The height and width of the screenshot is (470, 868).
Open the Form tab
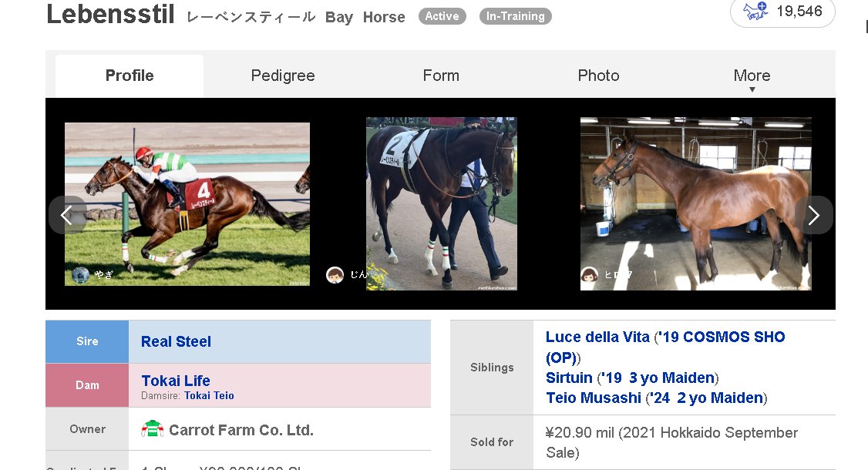(441, 76)
